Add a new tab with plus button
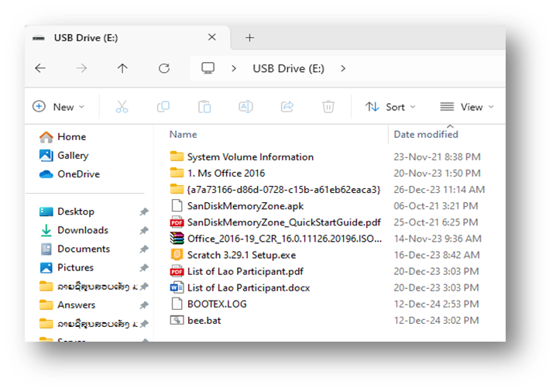 click(249, 37)
